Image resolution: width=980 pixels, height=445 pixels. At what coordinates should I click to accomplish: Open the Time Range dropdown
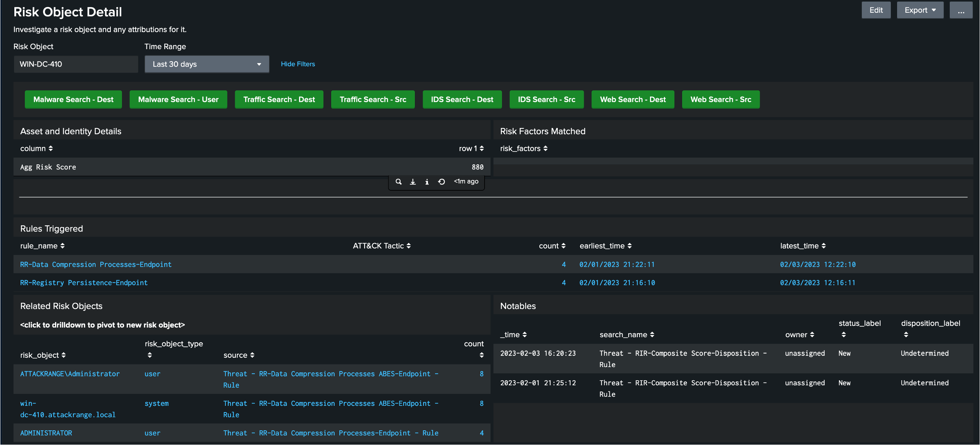pyautogui.click(x=207, y=64)
